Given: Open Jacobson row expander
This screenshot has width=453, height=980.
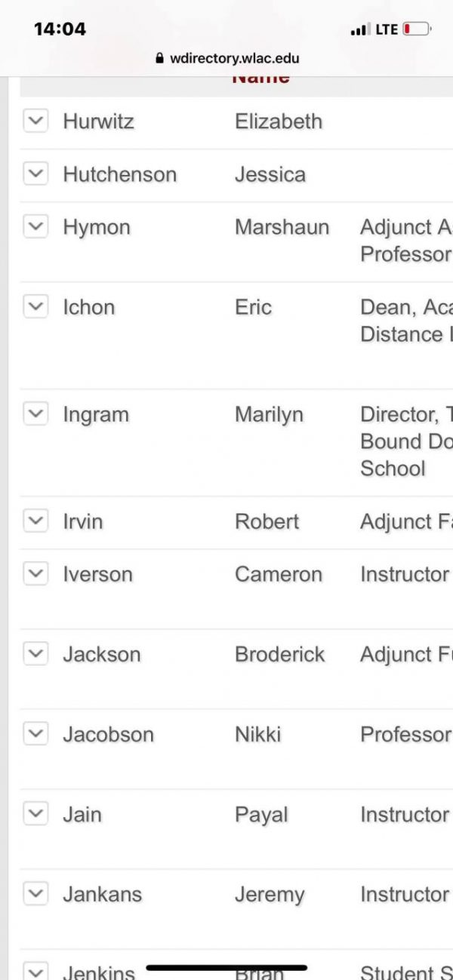Looking at the screenshot, I should point(35,733).
